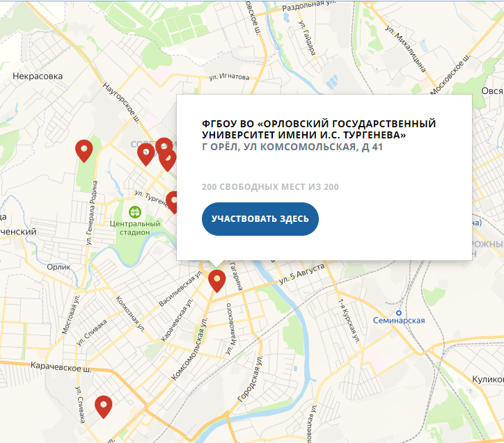
Task: Click the address 'Г Орёл, ул Комсомольская, д 41'
Action: (292, 147)
